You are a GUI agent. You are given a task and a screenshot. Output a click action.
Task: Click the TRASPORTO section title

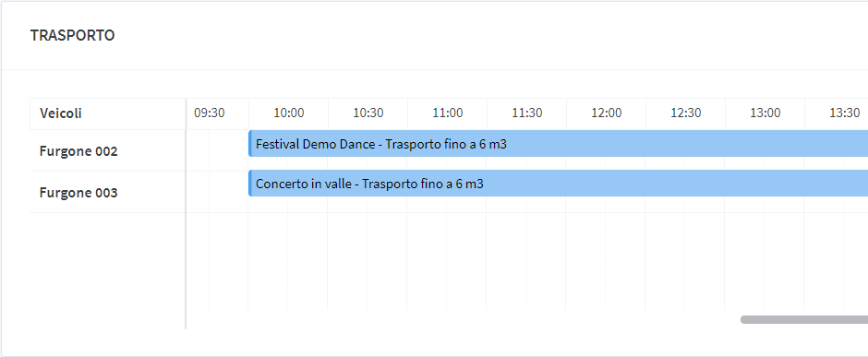point(73,35)
